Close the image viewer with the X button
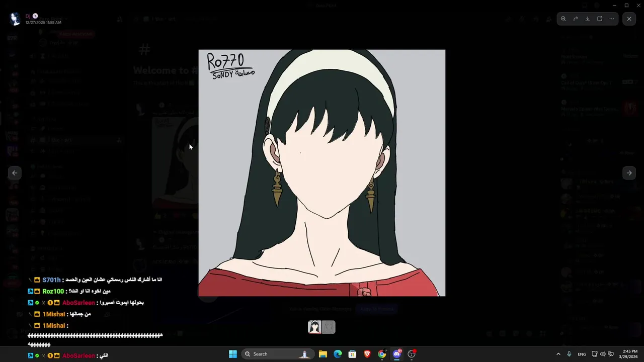 [x=629, y=19]
